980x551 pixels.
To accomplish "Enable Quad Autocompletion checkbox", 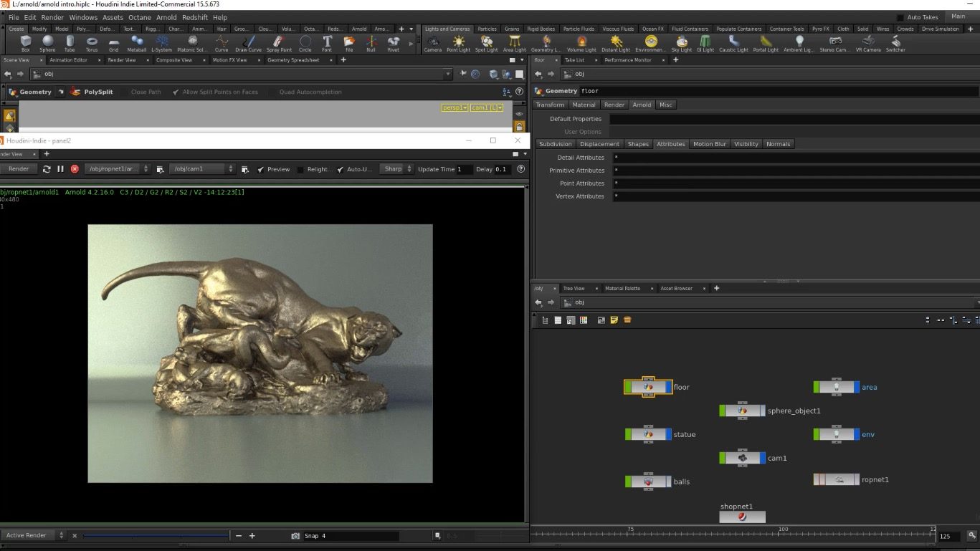I will [272, 92].
